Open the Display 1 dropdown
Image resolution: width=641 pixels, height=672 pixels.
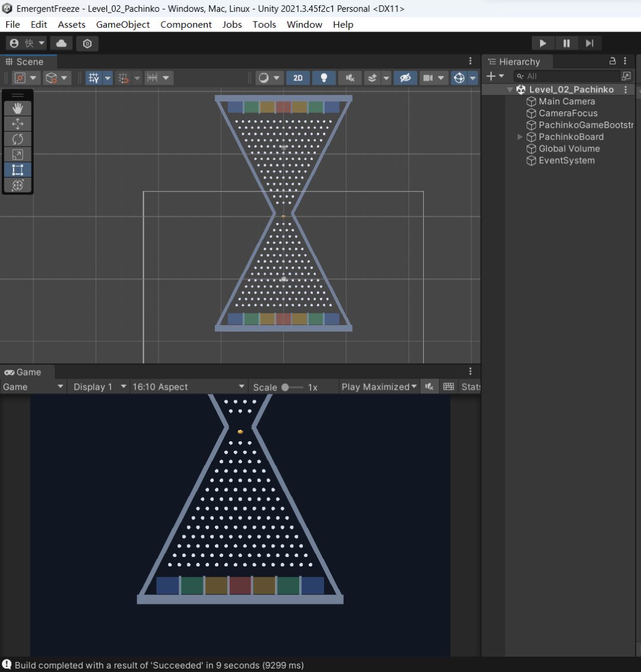point(99,387)
